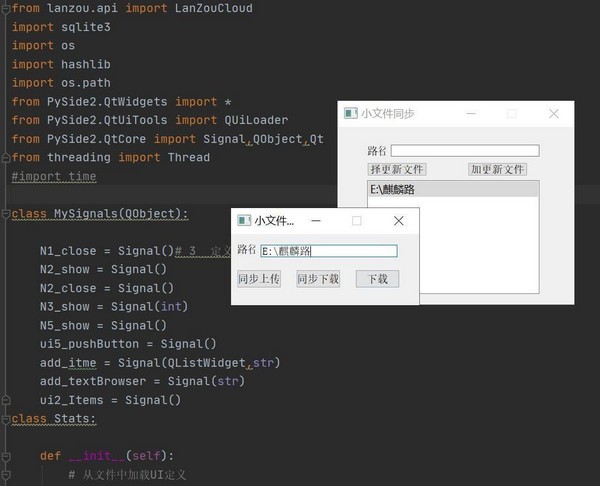The image size is (600, 486).
Task: Click the 'ui5_pushButton = Signal()' line
Action: 128,344
